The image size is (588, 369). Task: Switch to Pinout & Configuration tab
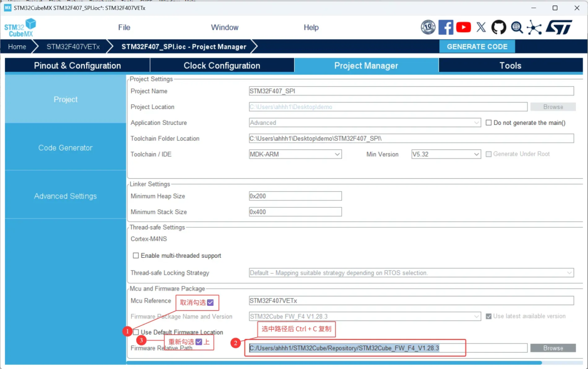click(x=77, y=65)
